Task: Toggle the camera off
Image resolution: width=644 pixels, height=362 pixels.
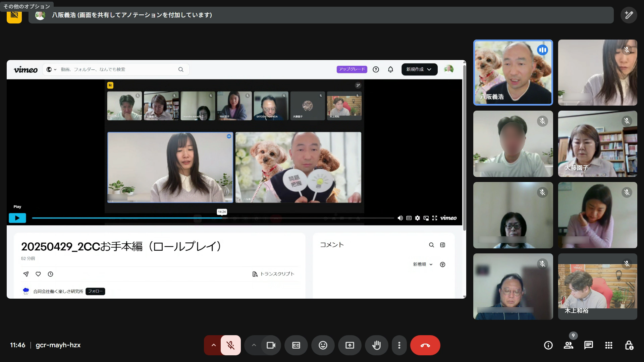Action: pos(271,345)
